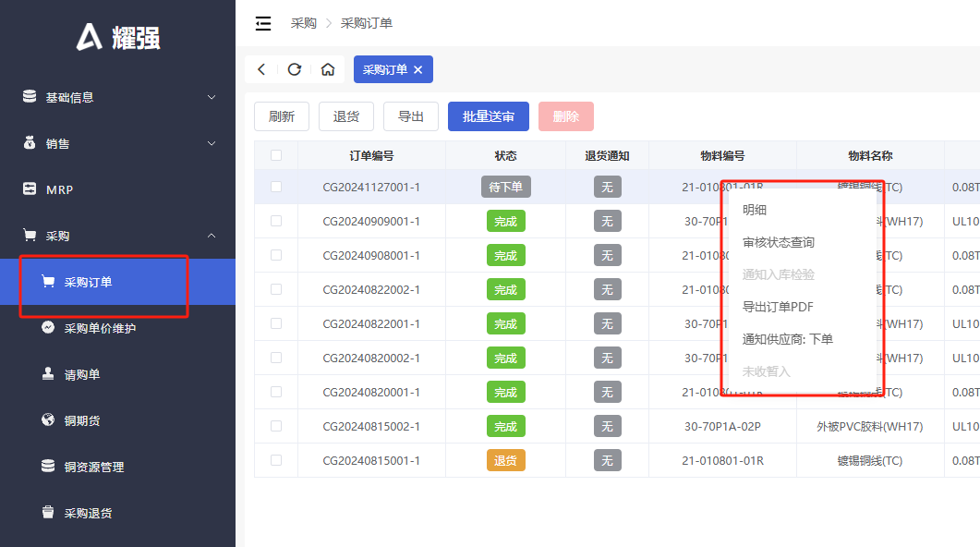The image size is (980, 547).
Task: Open 采购订单 in the sidebar
Action: pos(117,282)
